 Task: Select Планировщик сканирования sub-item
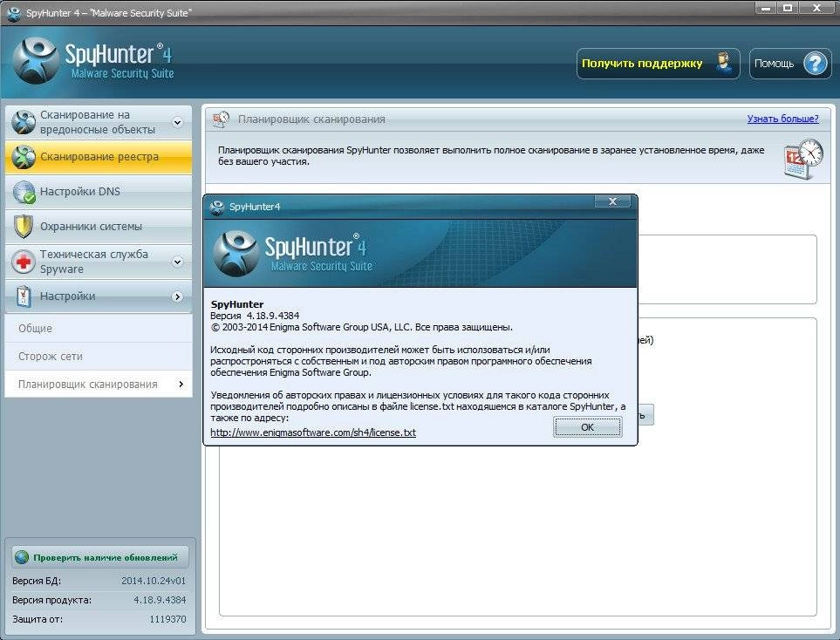(x=99, y=384)
